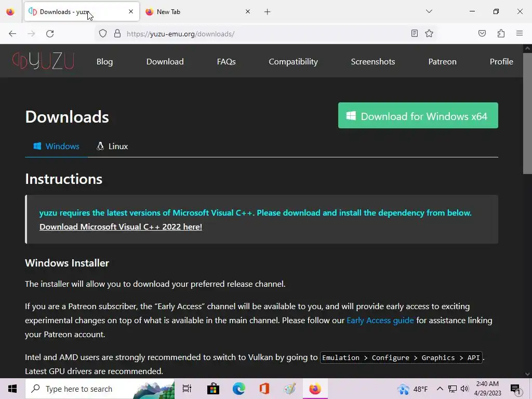The image size is (532, 399).
Task: Open the Profile nav link
Action: click(x=501, y=62)
